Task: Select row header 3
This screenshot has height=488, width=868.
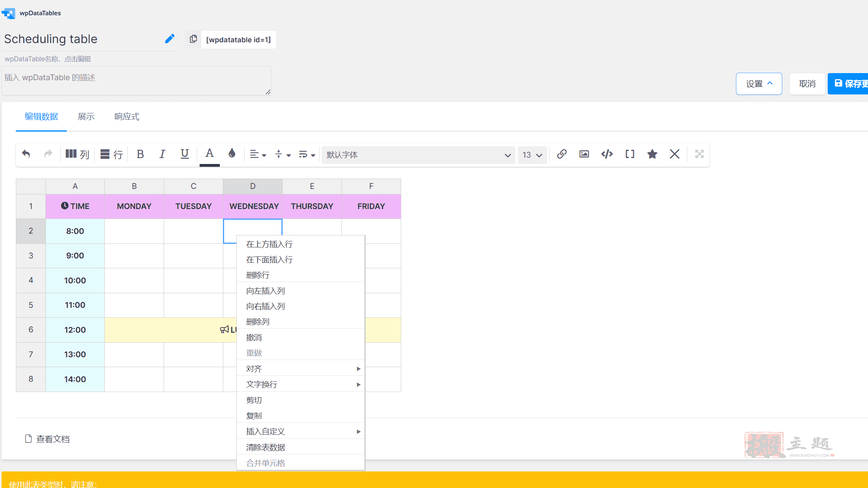Action: (31, 256)
